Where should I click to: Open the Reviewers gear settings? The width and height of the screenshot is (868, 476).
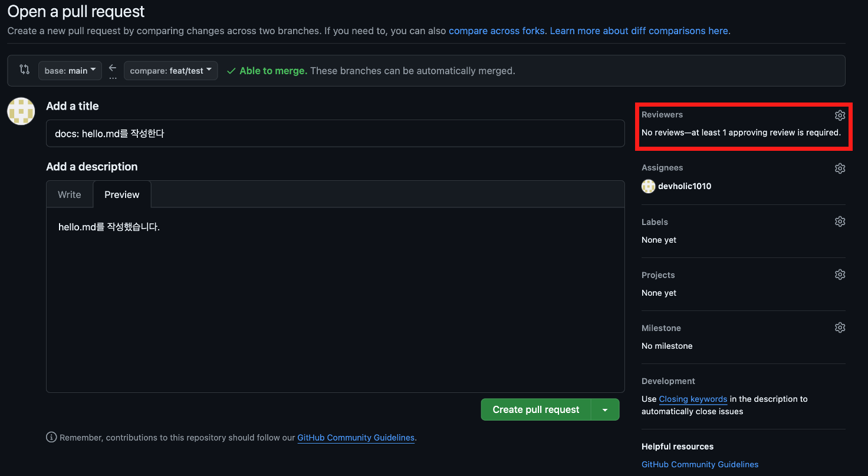[840, 115]
